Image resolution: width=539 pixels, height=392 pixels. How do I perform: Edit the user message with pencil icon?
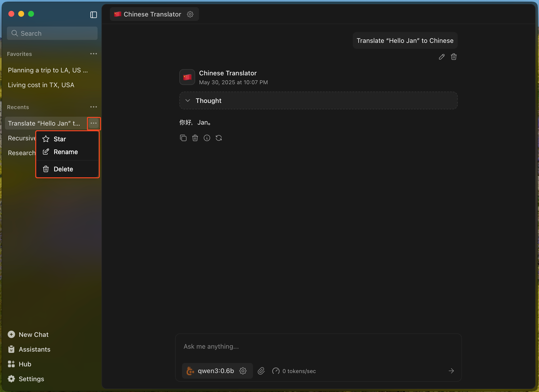point(442,57)
